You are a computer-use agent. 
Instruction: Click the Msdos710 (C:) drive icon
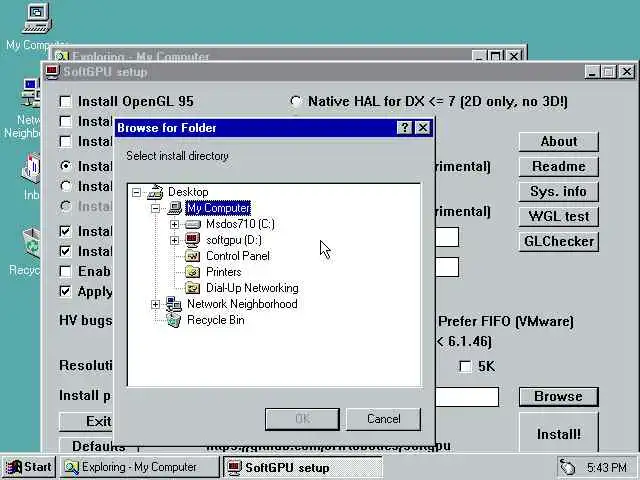click(x=193, y=224)
